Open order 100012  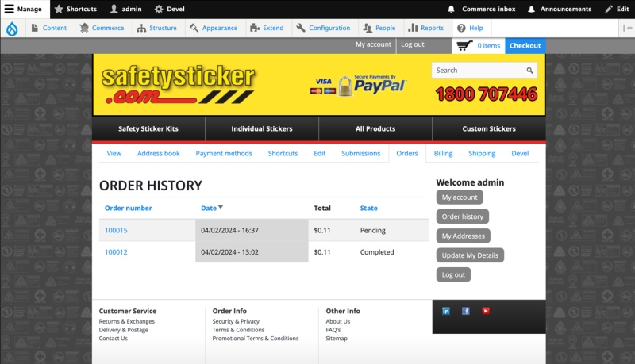116,252
